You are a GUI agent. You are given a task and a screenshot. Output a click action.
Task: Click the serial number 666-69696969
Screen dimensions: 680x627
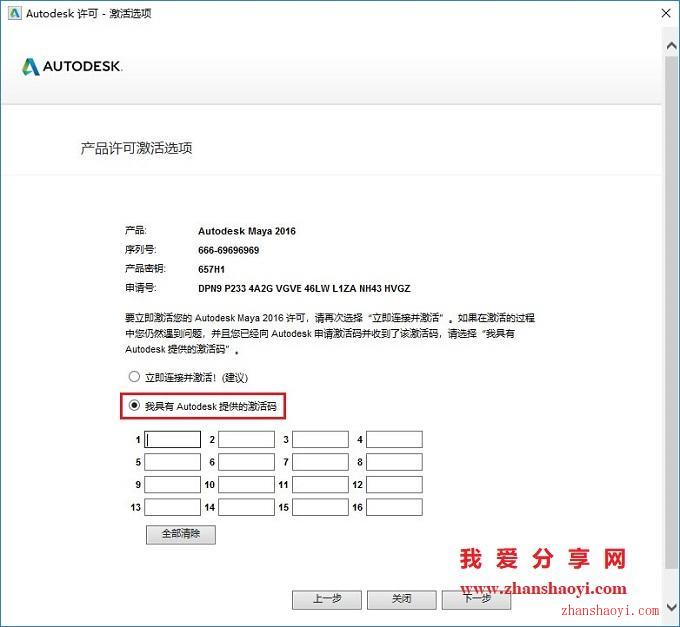click(x=229, y=250)
